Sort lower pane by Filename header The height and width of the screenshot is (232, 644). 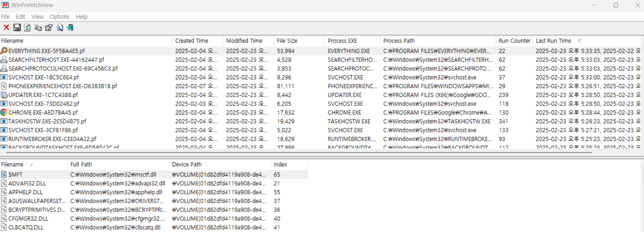pos(34,165)
